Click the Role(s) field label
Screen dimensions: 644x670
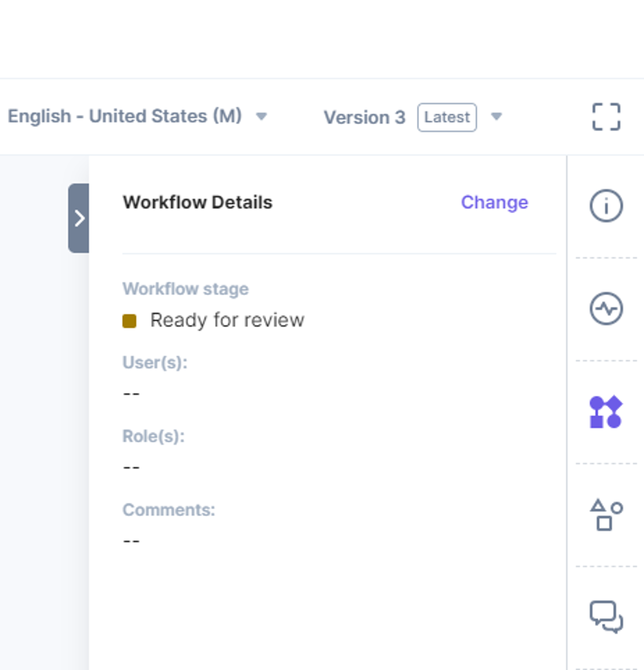coord(154,436)
